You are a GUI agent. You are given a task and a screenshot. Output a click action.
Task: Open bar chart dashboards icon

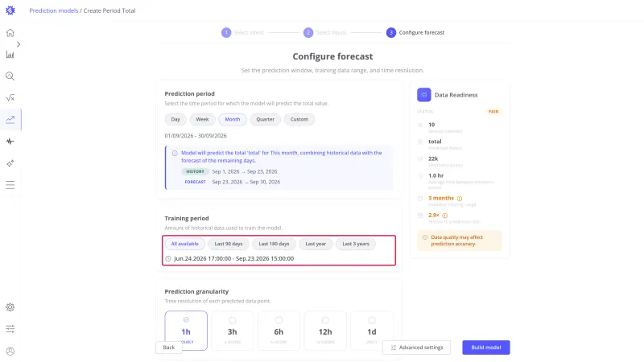(10, 55)
